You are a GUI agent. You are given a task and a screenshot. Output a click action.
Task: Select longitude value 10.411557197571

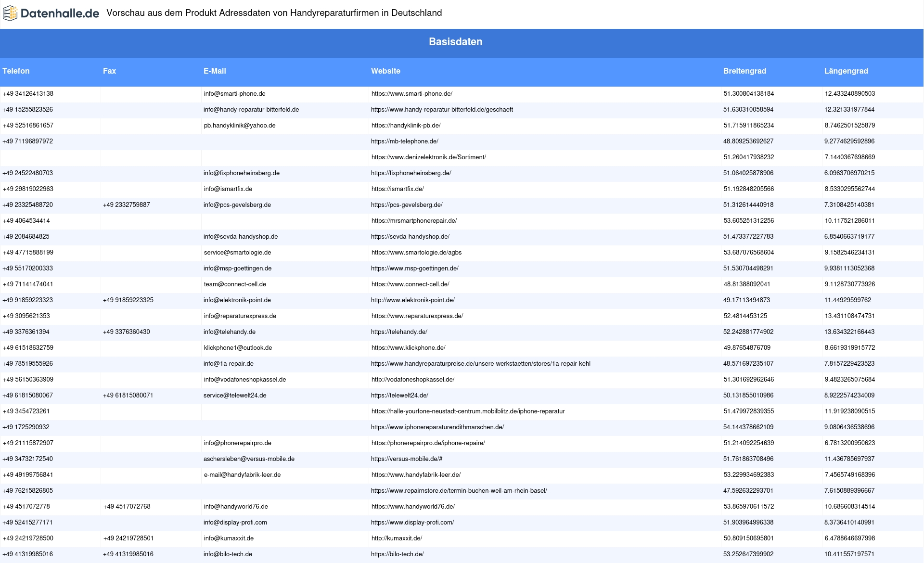click(849, 554)
